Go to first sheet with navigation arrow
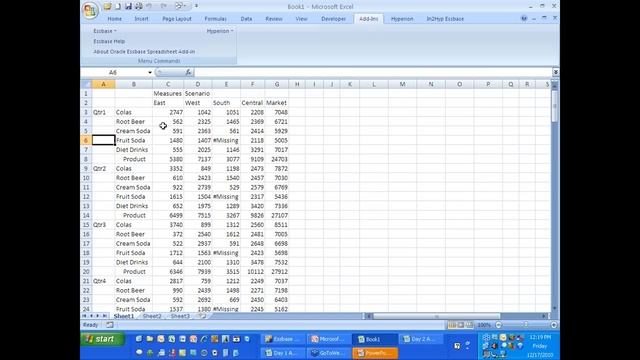The image size is (640, 360). point(84,316)
